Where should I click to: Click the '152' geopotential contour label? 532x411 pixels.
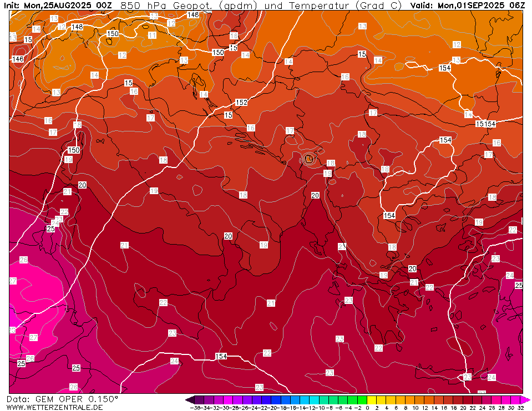(x=241, y=102)
